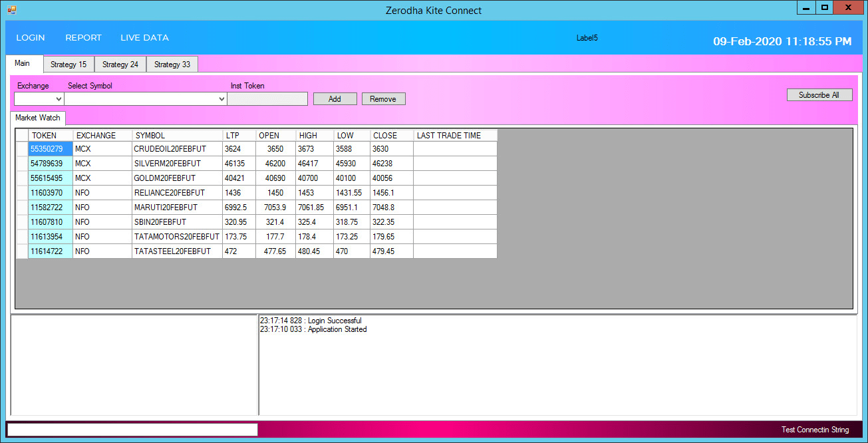
Task: Select token cell 55350279
Action: click(x=51, y=149)
